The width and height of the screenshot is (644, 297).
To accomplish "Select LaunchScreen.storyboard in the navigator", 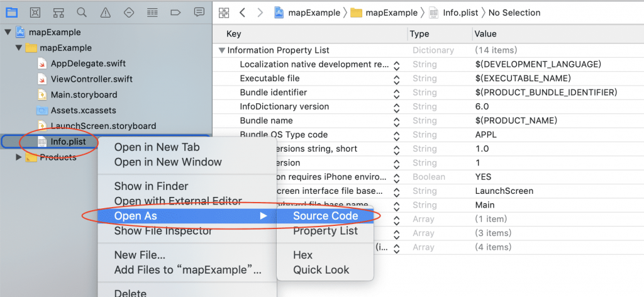I will tap(104, 126).
